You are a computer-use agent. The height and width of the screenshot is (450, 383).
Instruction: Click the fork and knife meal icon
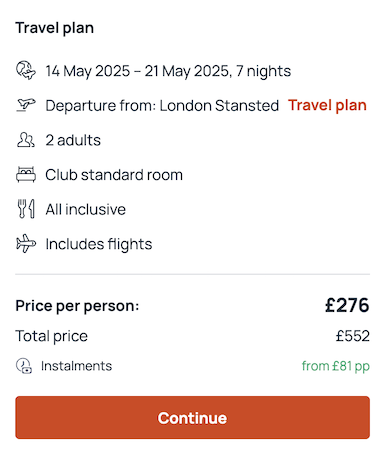[26, 209]
